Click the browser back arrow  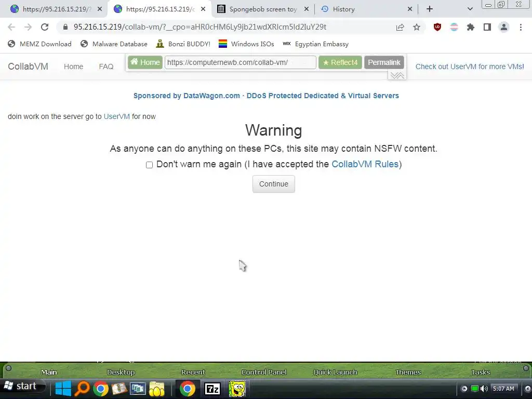tap(11, 27)
